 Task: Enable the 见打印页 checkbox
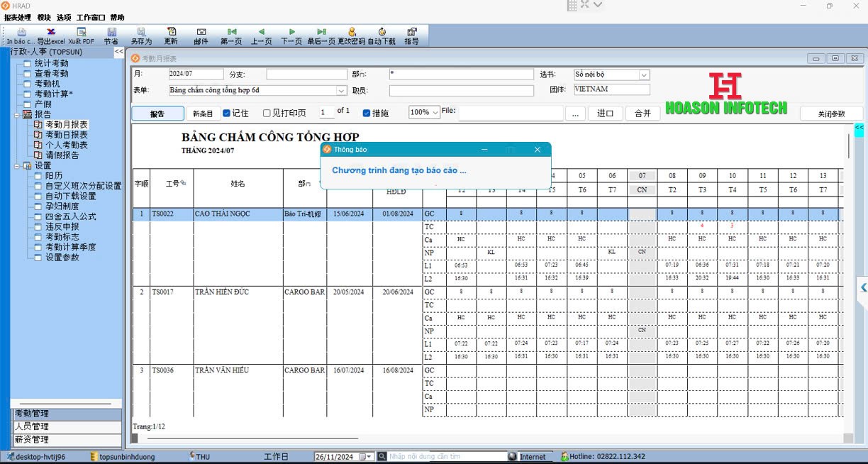[267, 113]
